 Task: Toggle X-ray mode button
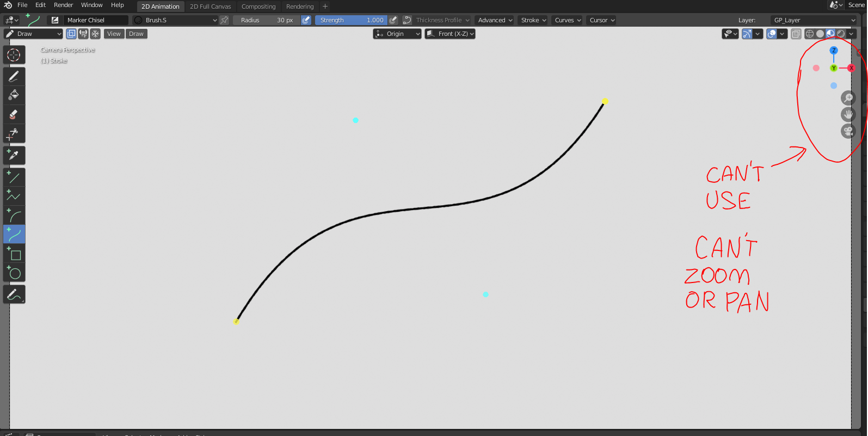pyautogui.click(x=796, y=34)
